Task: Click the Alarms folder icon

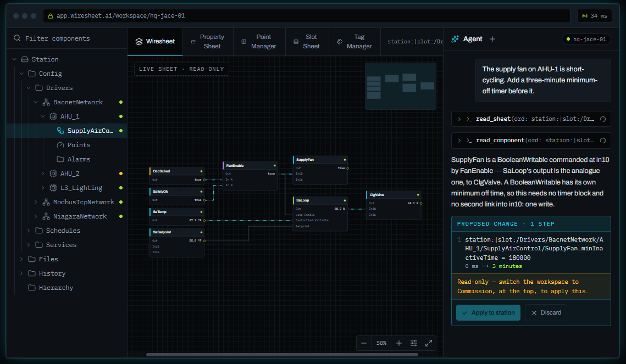Action: (60, 159)
